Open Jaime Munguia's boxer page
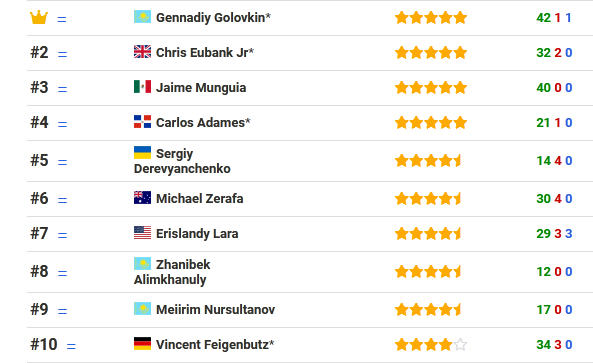Image resolution: width=593 pixels, height=363 pixels. [201, 88]
